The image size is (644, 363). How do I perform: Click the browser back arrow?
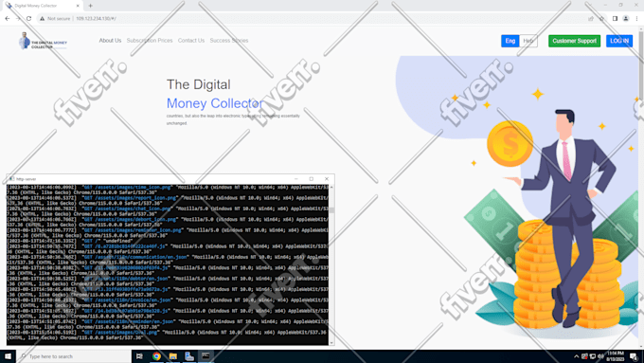8,19
